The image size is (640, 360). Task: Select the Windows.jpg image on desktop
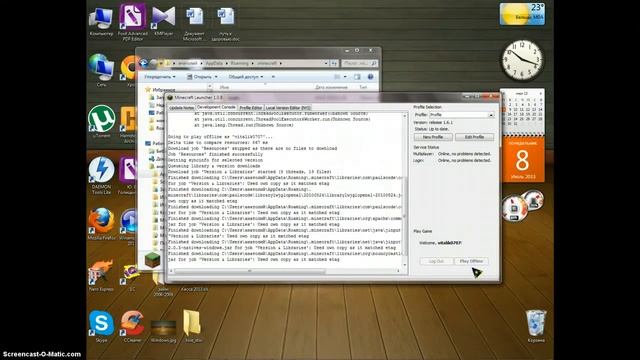[163, 330]
